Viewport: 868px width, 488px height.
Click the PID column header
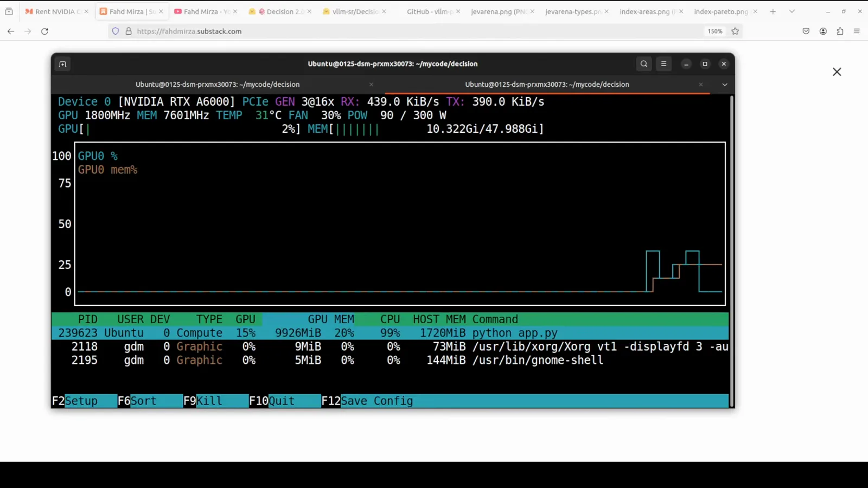click(88, 319)
